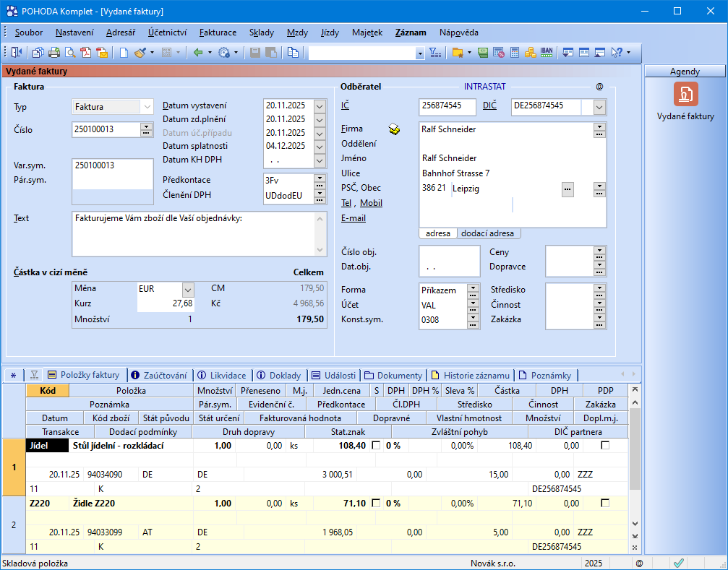Click the What's This help cursor icon
This screenshot has width=728, height=570.
coord(617,53)
